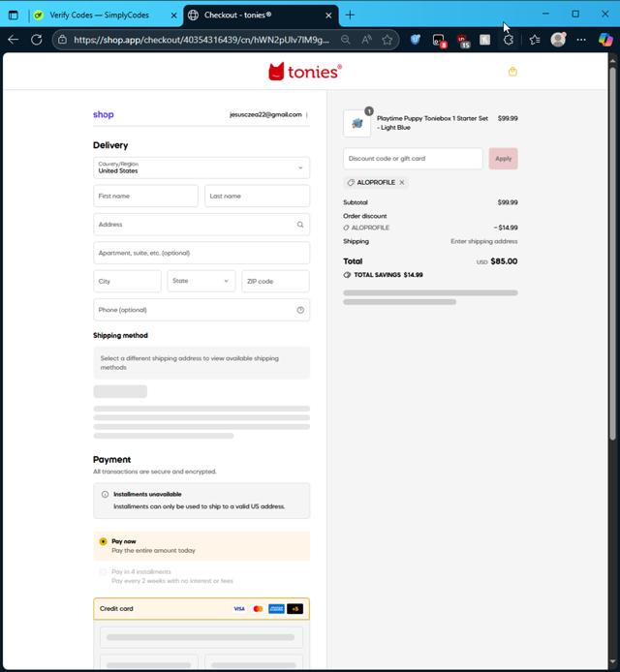The image size is (620, 672).
Task: Click the Address input field
Action: tap(201, 225)
